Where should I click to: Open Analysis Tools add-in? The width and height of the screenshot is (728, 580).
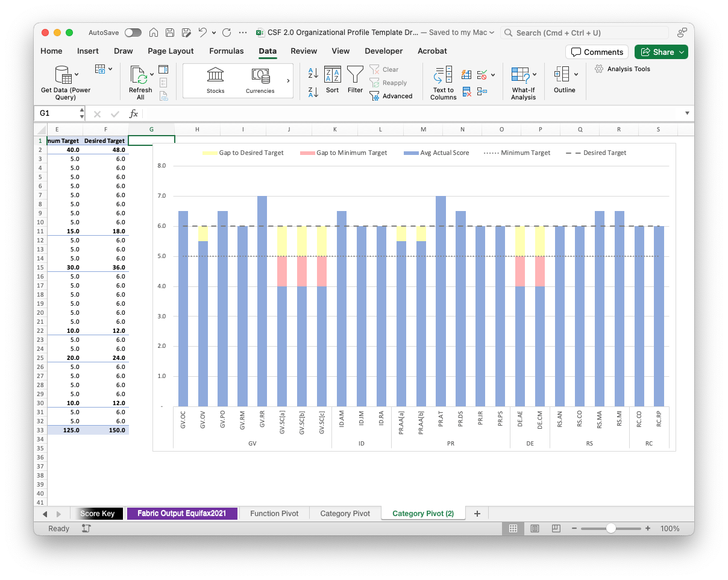pyautogui.click(x=623, y=69)
